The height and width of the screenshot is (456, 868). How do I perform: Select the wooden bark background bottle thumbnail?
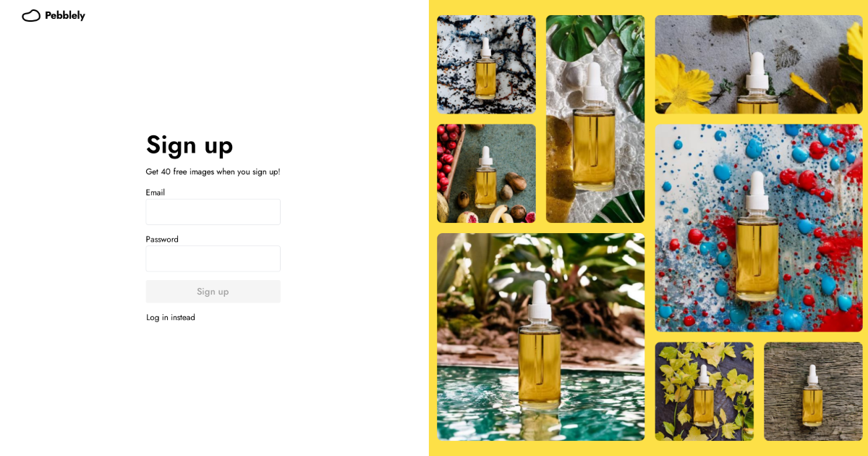coord(813,392)
